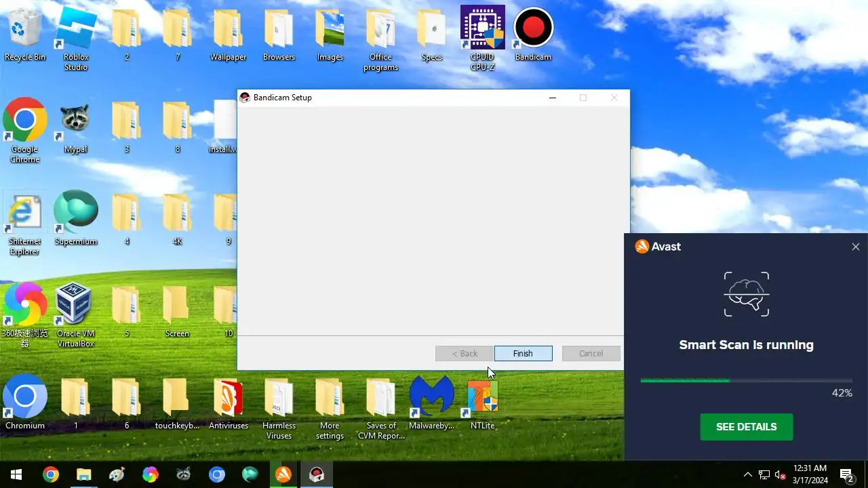Select the Browsers folder on desktop
This screenshot has height=488, width=868.
point(279,35)
